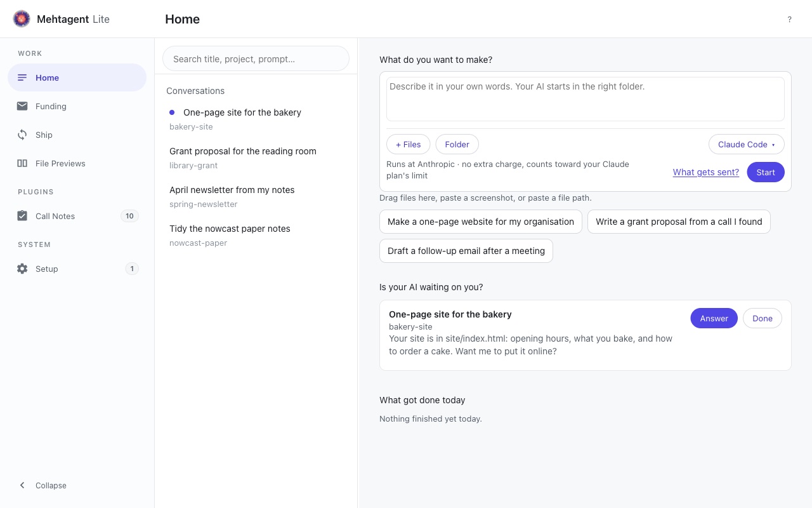The height and width of the screenshot is (508, 812).
Task: Click the 'library-grant' project label
Action: pos(193,165)
